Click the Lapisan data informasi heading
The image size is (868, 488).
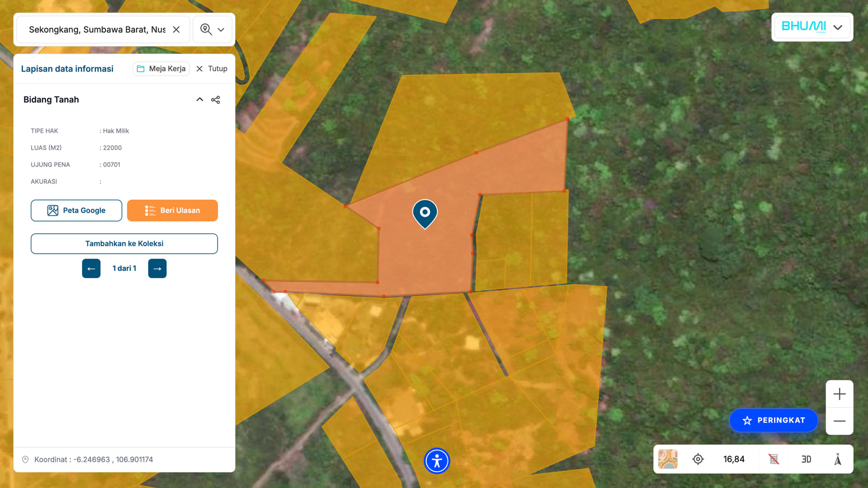pos(67,69)
